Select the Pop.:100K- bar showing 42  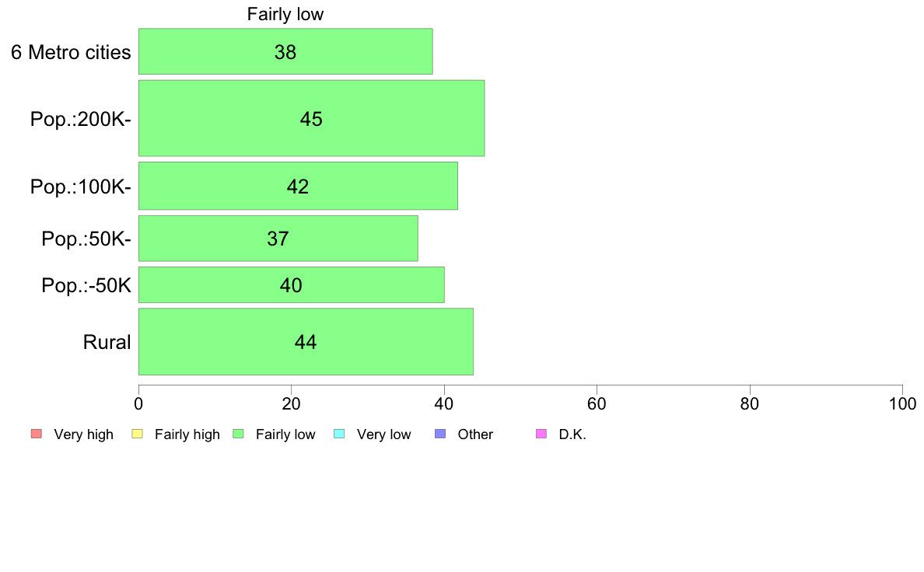tap(298, 186)
